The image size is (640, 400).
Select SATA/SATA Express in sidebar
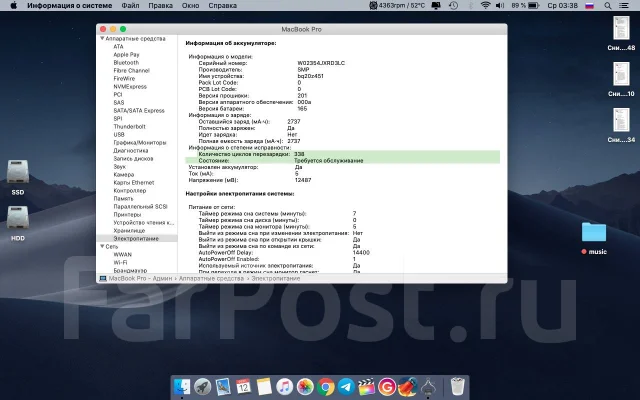[139, 110]
